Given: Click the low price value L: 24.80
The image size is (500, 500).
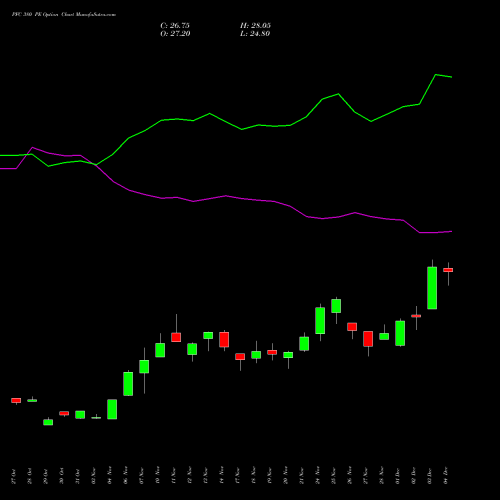Looking at the screenshot, I should (x=255, y=34).
